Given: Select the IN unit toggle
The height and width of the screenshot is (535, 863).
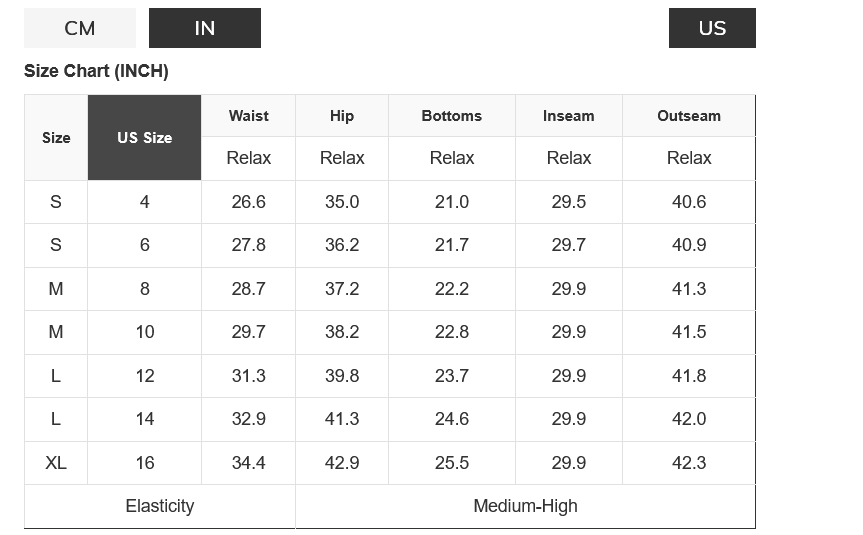Looking at the screenshot, I should 205,28.
